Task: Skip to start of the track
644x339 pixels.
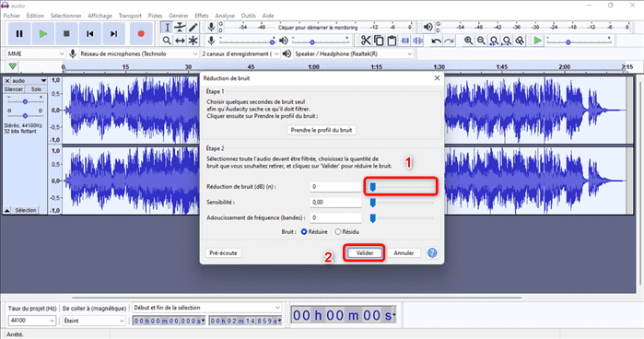Action: pyautogui.click(x=90, y=34)
